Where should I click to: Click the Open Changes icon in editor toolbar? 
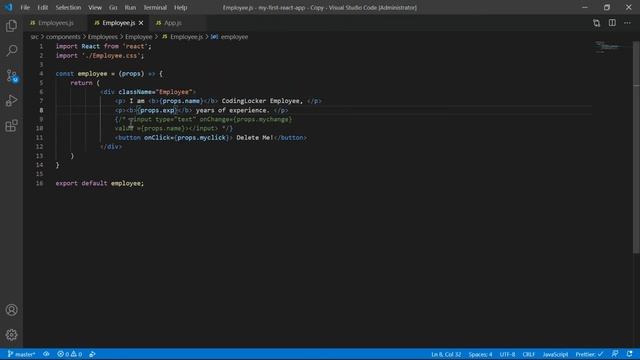(x=596, y=23)
